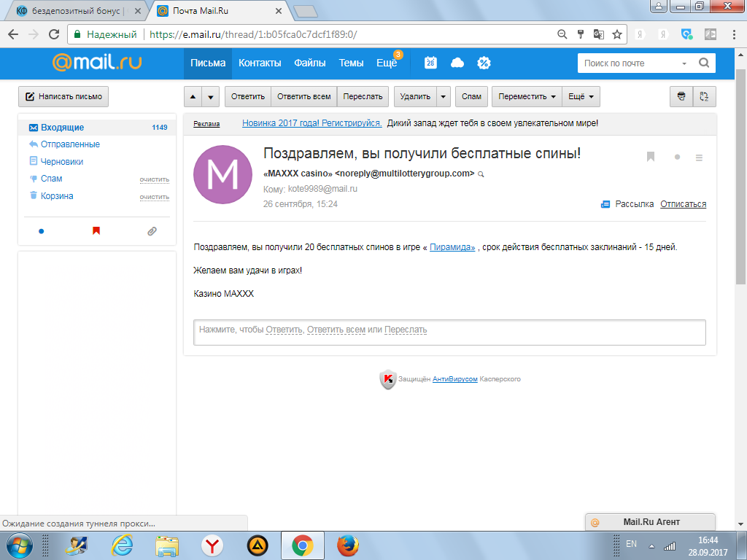Click очистить next to Спам
The image size is (747, 560).
click(155, 179)
